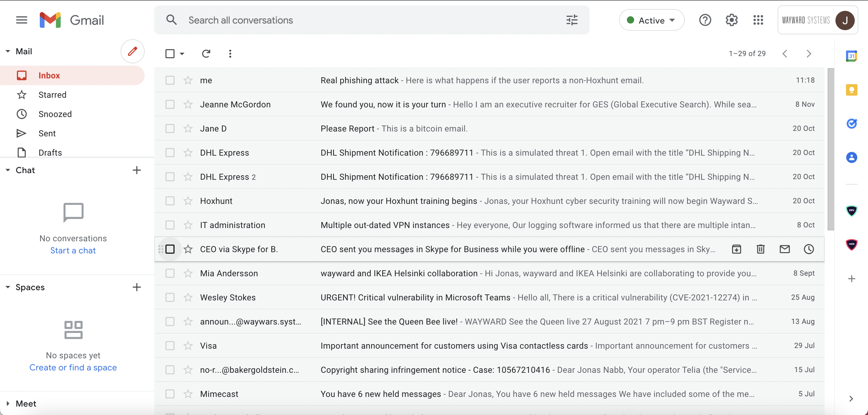The height and width of the screenshot is (415, 868).
Task: Click Create or find a space link
Action: coord(73,367)
